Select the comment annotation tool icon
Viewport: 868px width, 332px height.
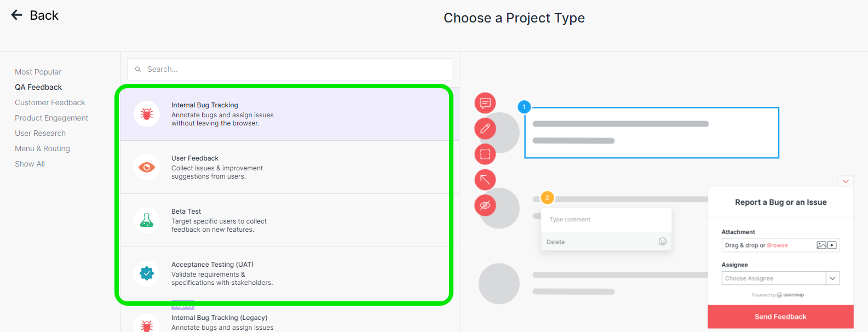[x=485, y=102]
